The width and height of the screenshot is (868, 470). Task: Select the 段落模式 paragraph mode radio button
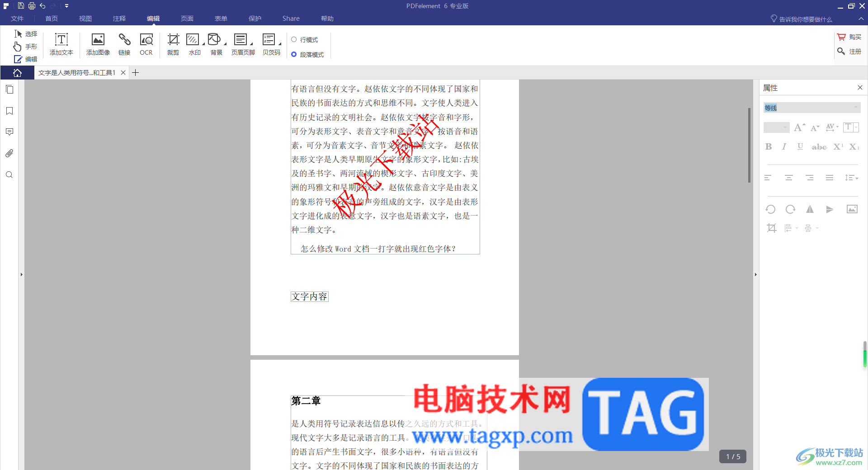(x=294, y=55)
